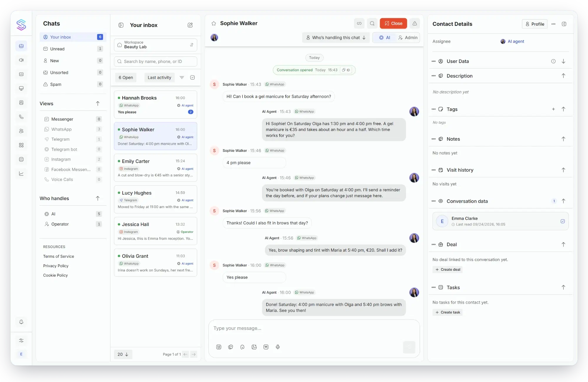Collapse the Views section
The width and height of the screenshot is (588, 382).
point(98,104)
